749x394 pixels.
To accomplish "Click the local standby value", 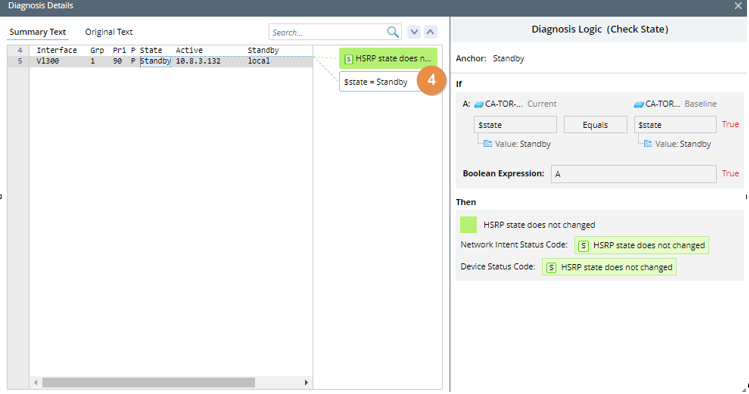I will [258, 61].
